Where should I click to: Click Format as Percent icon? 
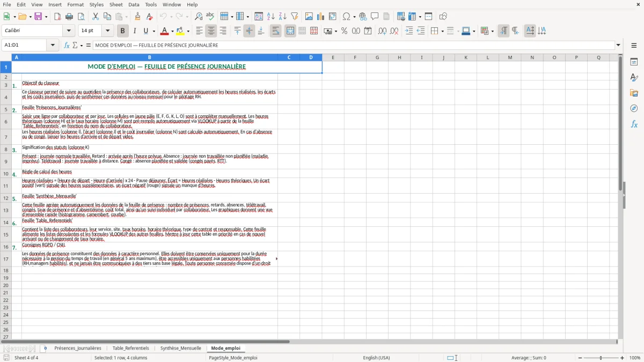click(x=344, y=31)
